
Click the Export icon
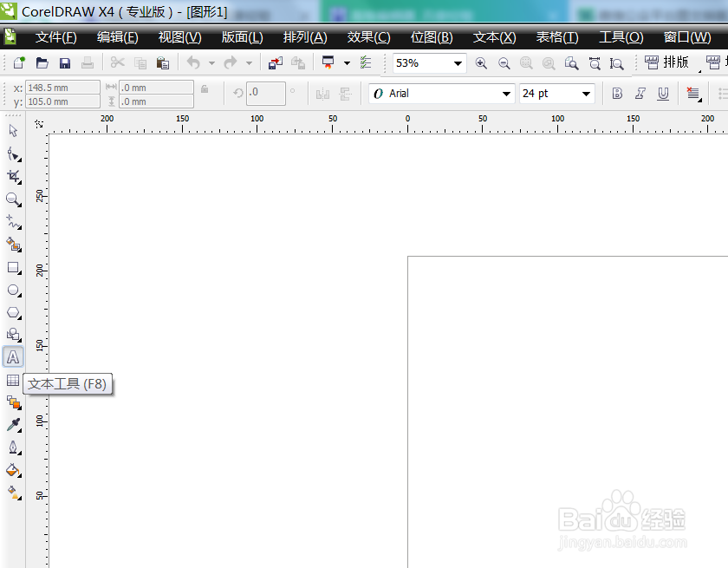coord(298,62)
